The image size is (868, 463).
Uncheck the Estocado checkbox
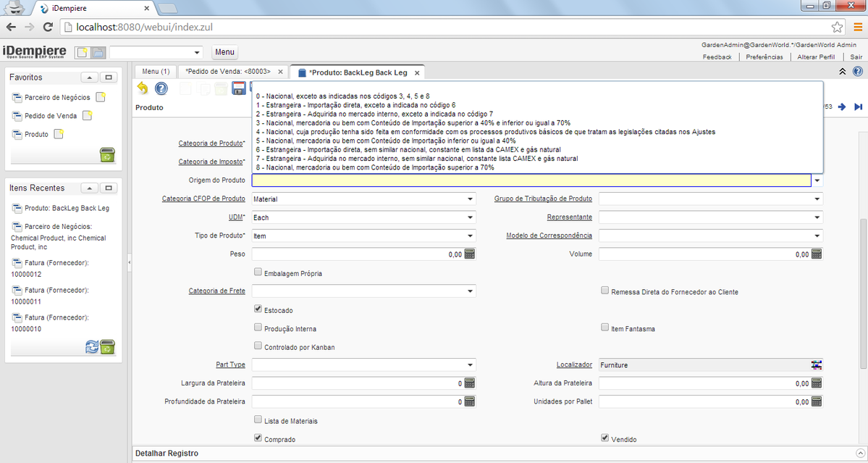click(258, 309)
